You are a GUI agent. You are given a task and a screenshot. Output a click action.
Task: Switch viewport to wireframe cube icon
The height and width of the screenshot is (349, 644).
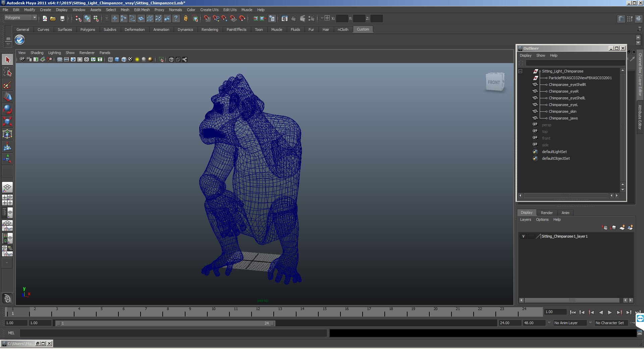click(110, 59)
